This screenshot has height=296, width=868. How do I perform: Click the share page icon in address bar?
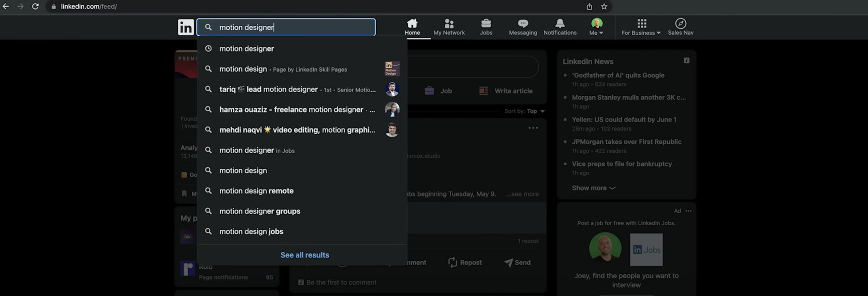(589, 6)
